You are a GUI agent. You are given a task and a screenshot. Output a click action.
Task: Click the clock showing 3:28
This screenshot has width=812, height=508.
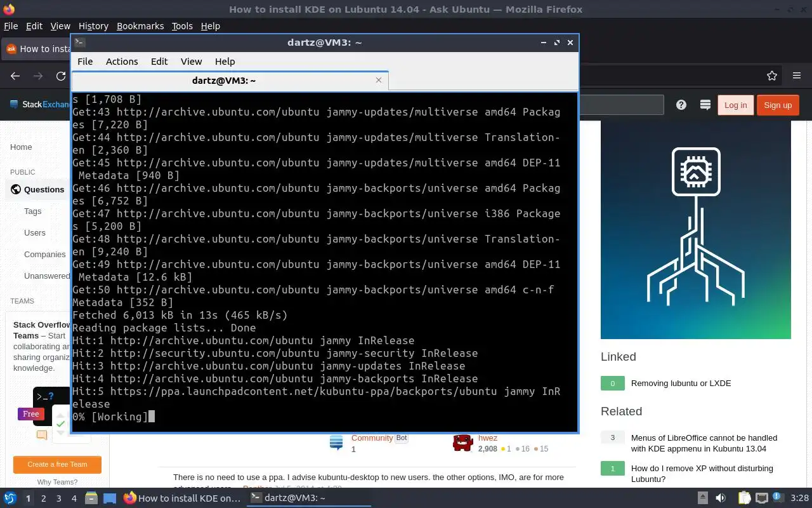[799, 498]
